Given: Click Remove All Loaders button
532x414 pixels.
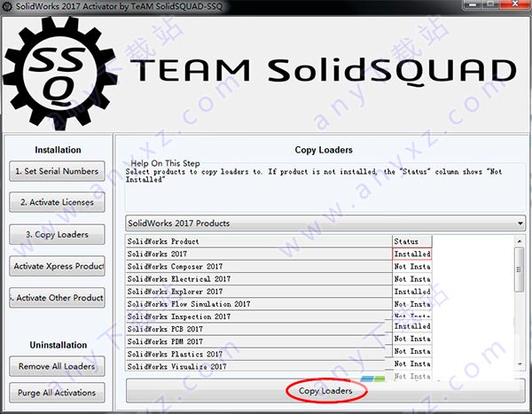Looking at the screenshot, I should 57,366.
